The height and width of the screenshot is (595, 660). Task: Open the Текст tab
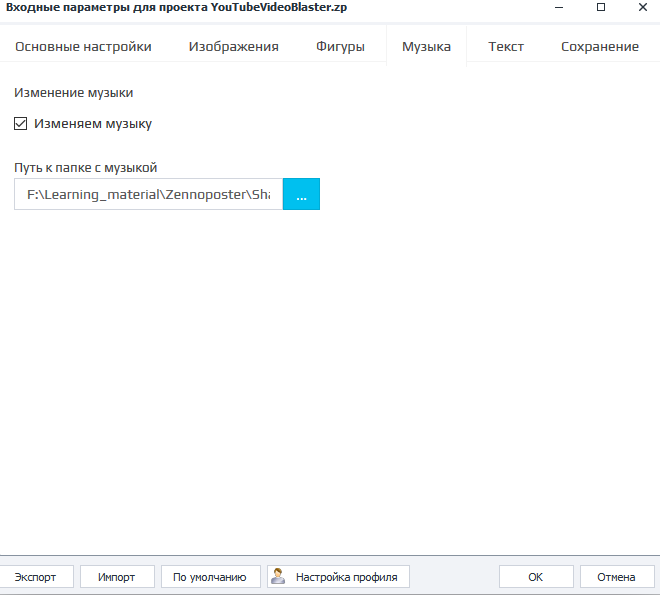point(506,46)
